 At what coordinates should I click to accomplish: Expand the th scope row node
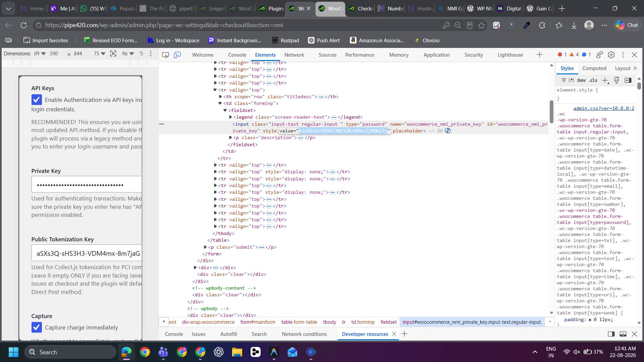(x=221, y=97)
